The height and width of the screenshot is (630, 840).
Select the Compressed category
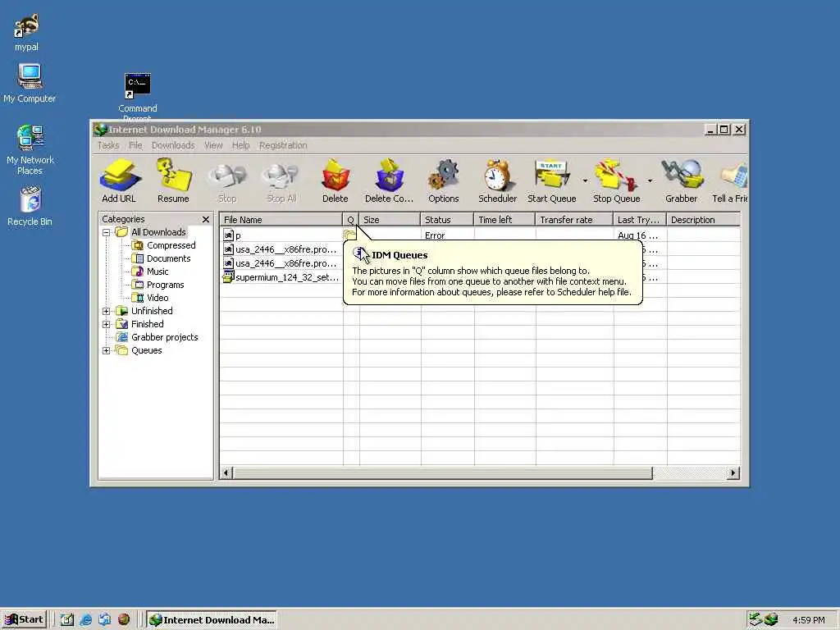coord(171,245)
